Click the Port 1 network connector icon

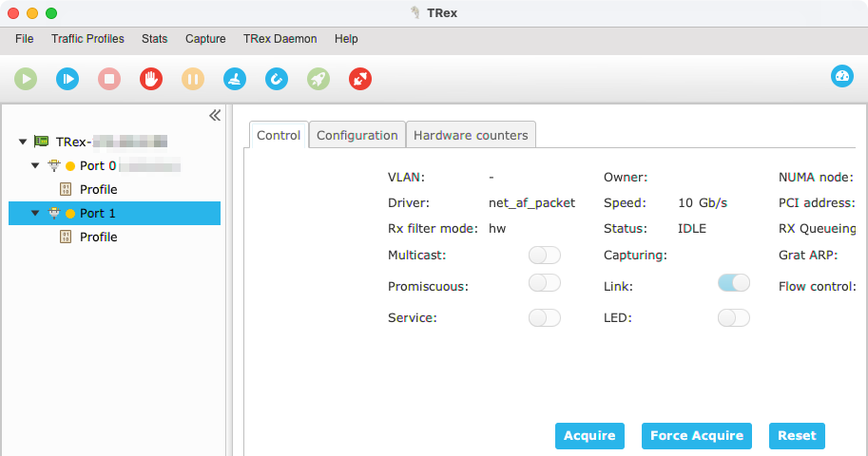(54, 213)
